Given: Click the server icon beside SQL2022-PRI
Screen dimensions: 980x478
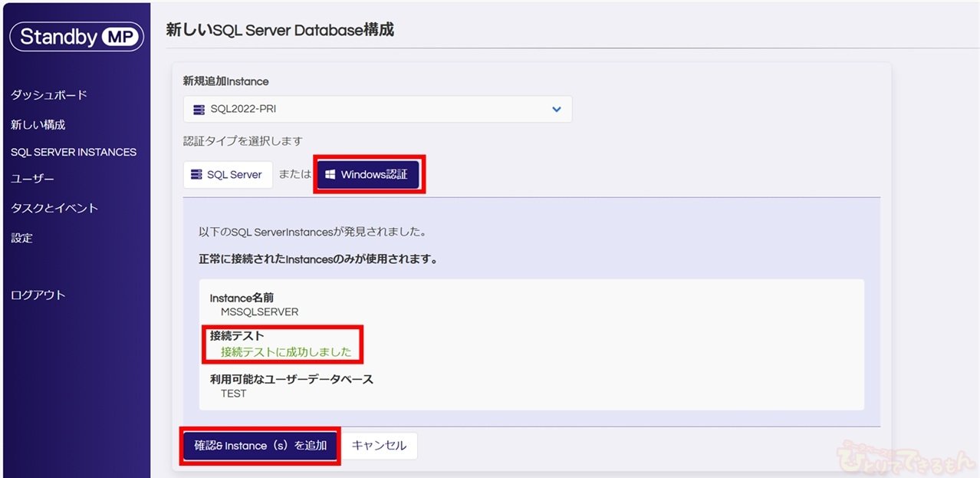Looking at the screenshot, I should pos(199,109).
